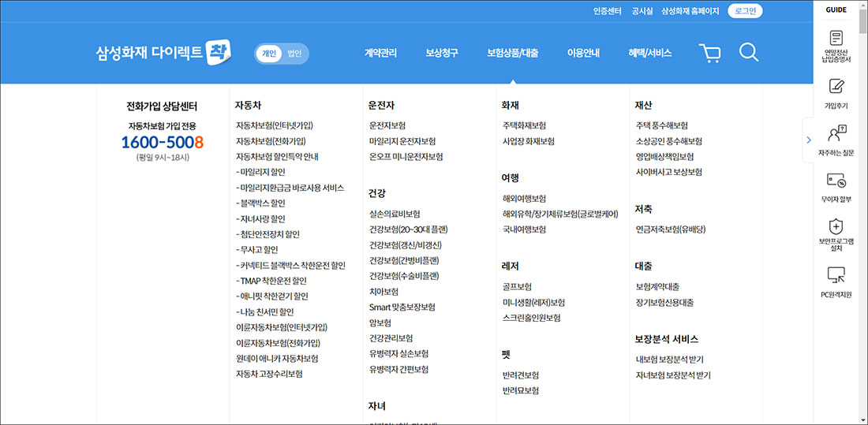This screenshot has width=868, height=425.
Task: Select 첨단안전장치 할인 item
Action: [268, 234]
